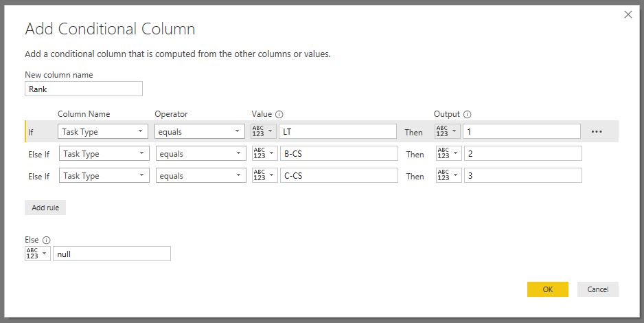The image size is (644, 323).
Task: Cancel the conditional column dialog
Action: point(598,289)
